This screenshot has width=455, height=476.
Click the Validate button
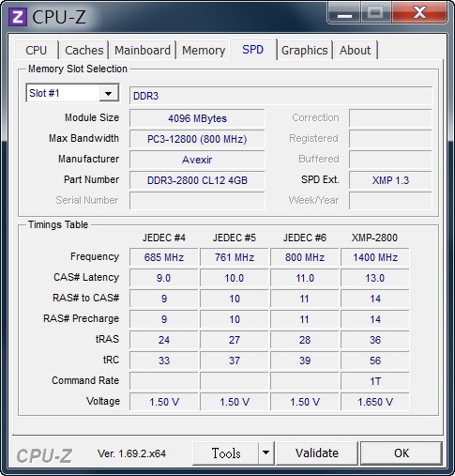click(317, 453)
